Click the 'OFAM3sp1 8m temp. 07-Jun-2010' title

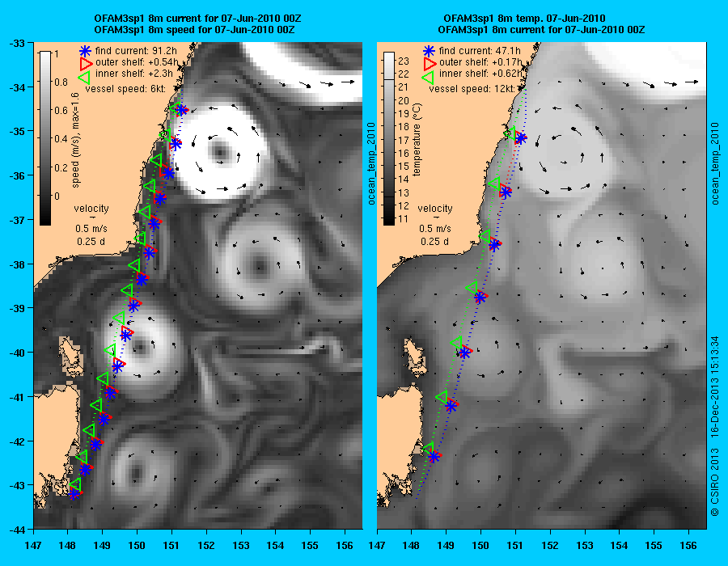[524, 19]
